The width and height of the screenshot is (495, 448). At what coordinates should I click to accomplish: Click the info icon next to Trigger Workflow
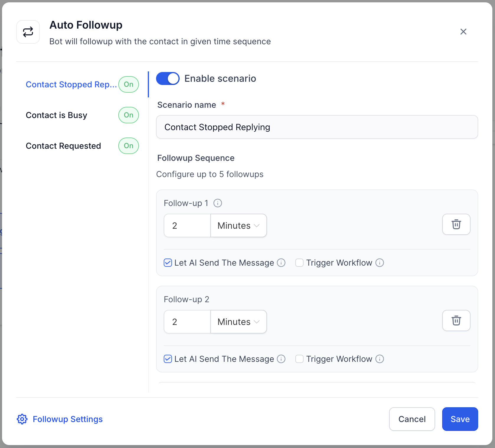(380, 262)
